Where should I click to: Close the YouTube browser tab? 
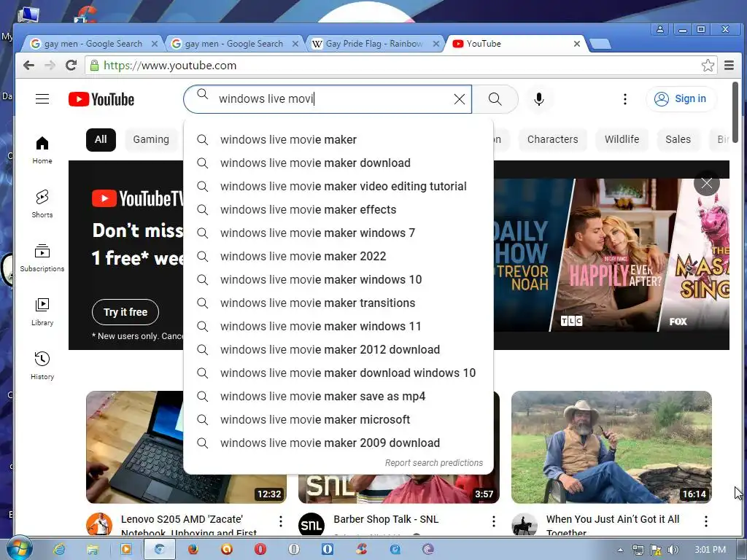click(576, 44)
